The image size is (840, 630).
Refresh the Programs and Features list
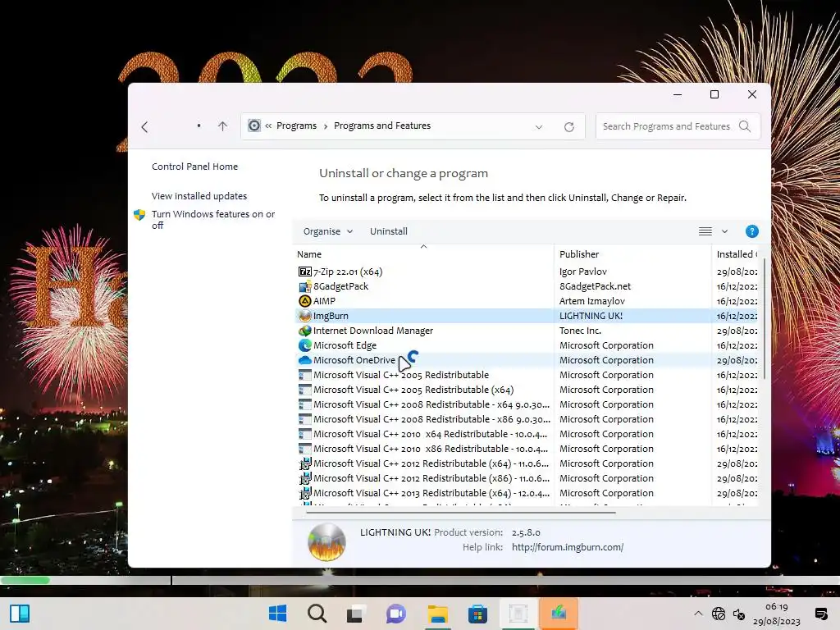[569, 127]
